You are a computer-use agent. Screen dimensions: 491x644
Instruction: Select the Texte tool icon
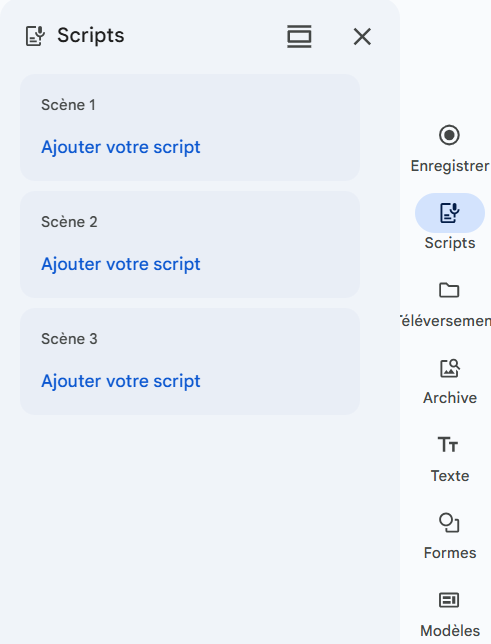click(448, 445)
